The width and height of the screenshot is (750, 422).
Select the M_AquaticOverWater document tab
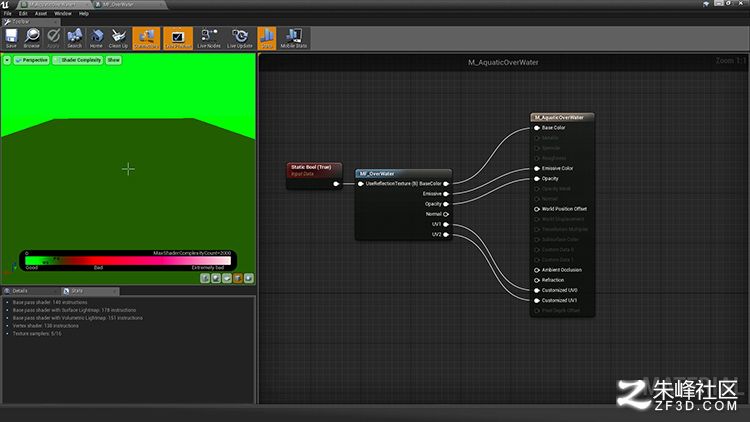click(53, 4)
